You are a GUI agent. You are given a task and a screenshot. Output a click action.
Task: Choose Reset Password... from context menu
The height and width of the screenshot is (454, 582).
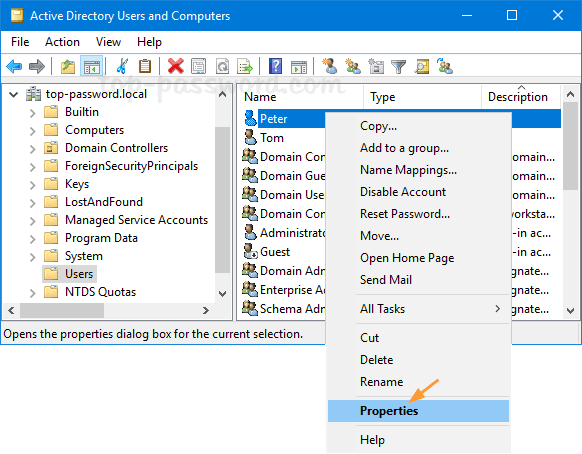tap(418, 214)
